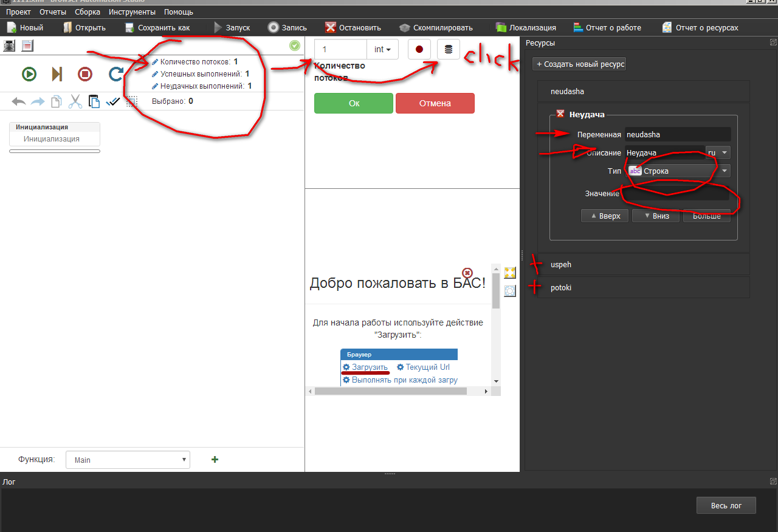Click the 'Переменная' field with neudasha

pyautogui.click(x=678, y=134)
